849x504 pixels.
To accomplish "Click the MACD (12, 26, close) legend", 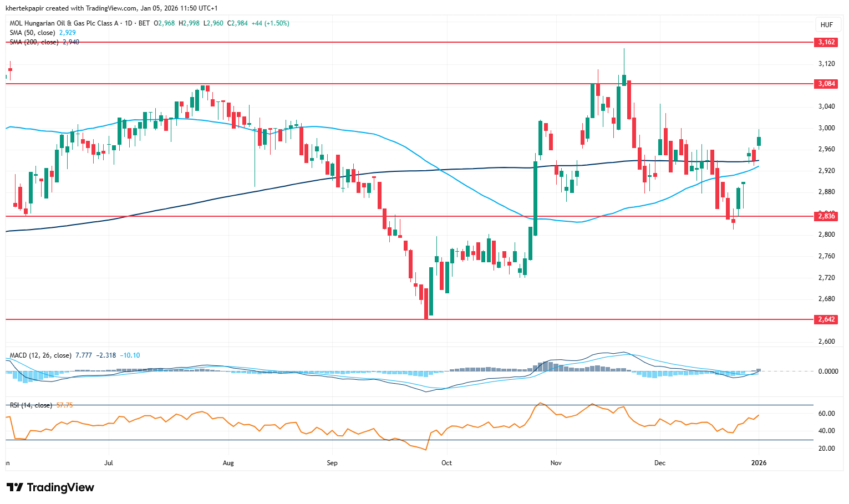I will click(x=40, y=355).
